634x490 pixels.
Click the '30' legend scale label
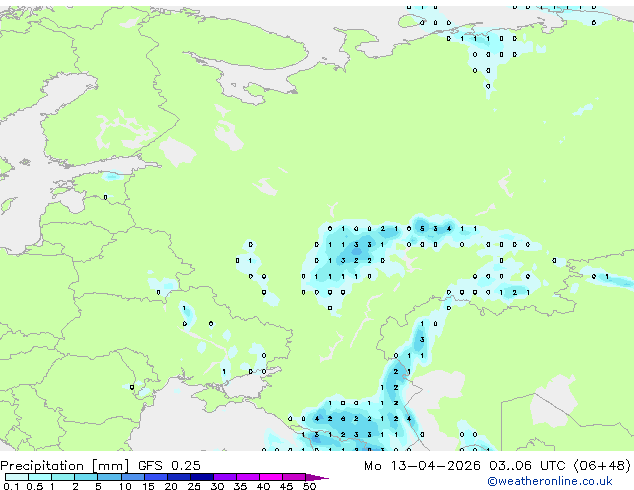point(217,486)
